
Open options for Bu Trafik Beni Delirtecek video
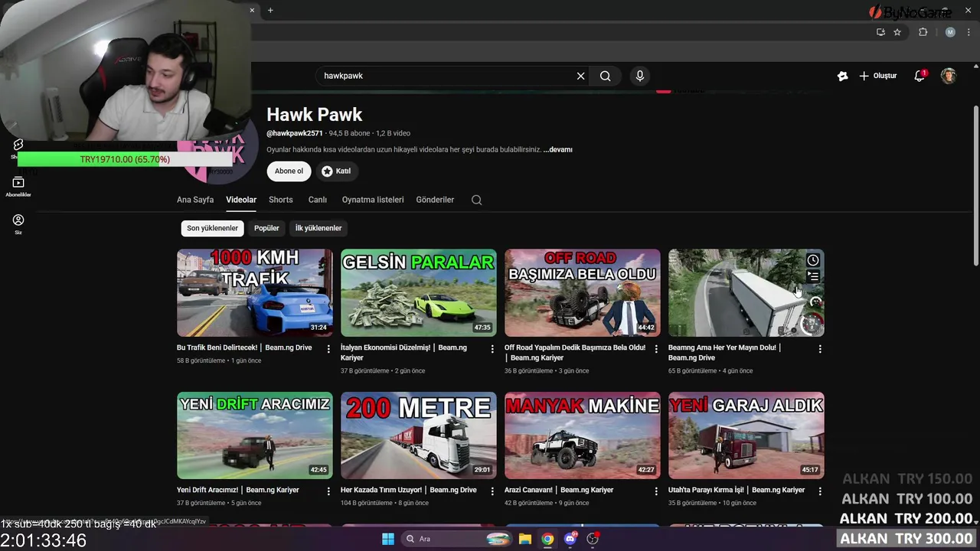point(328,349)
